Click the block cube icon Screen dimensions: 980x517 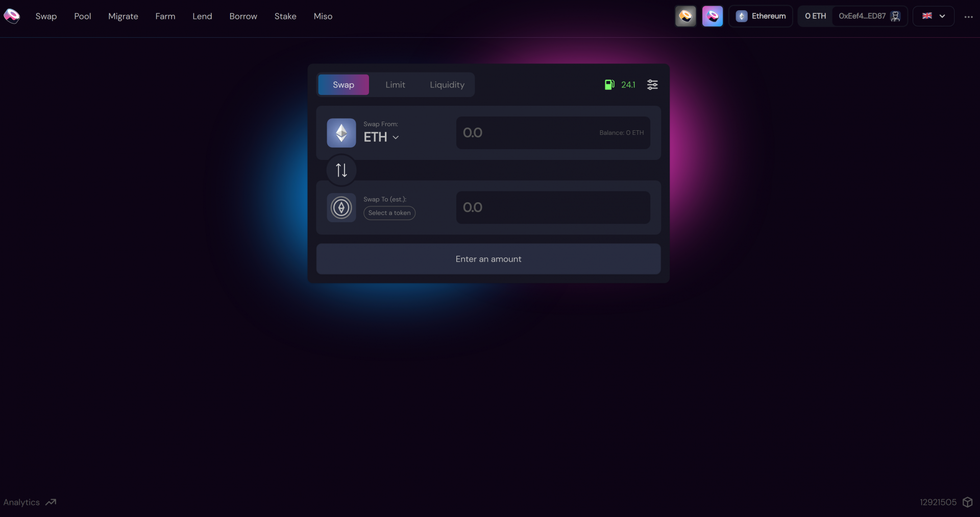tap(968, 502)
